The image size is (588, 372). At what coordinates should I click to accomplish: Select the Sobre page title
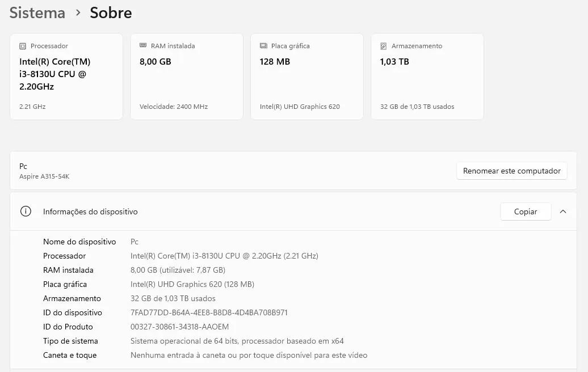(x=111, y=12)
